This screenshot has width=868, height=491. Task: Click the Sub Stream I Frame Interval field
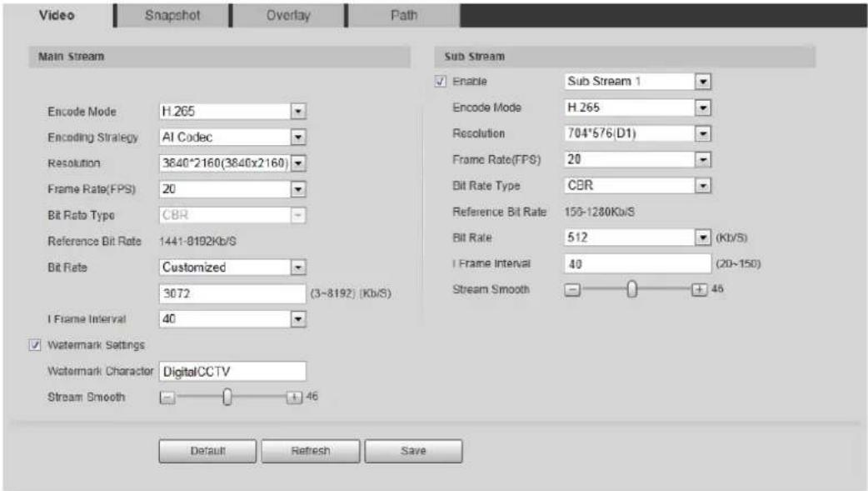tap(638, 263)
